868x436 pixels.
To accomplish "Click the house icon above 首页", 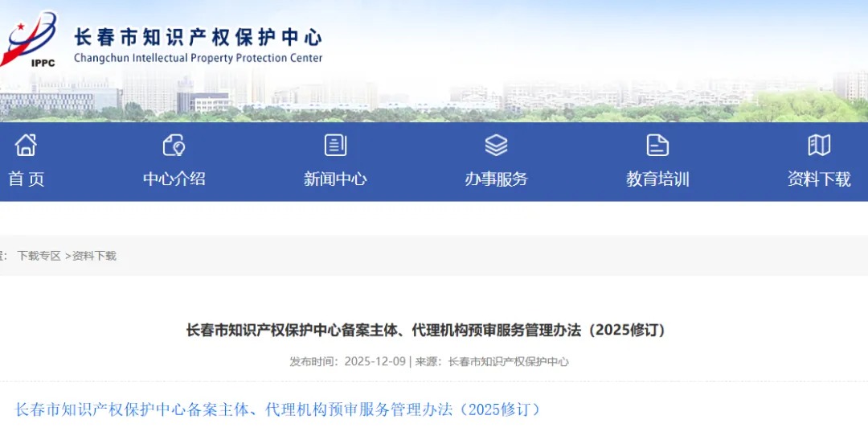I will pos(26,146).
